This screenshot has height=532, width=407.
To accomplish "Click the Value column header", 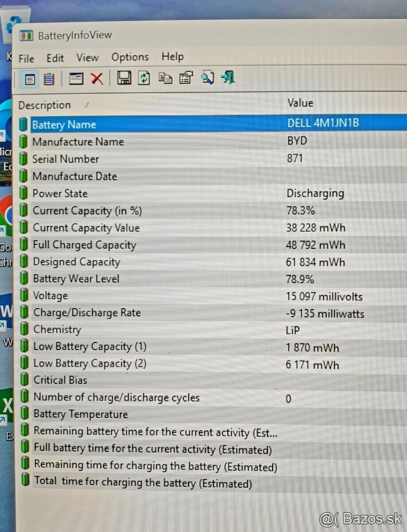I will pos(300,103).
